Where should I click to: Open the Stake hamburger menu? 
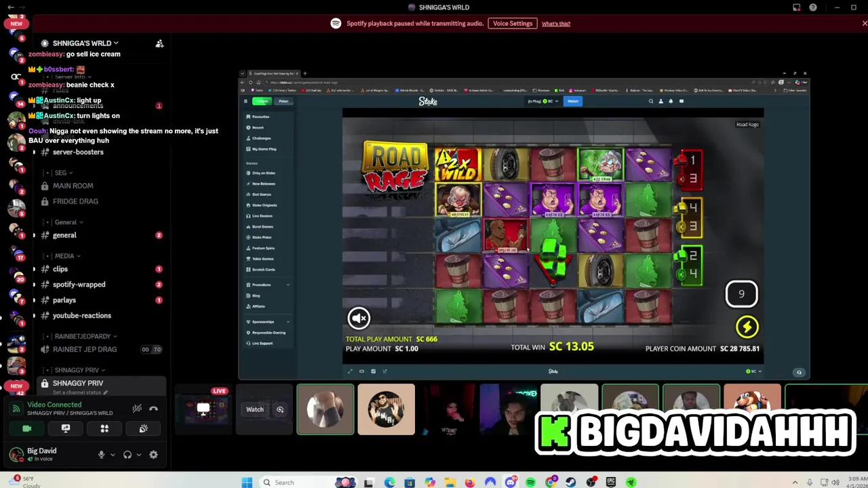tap(245, 101)
